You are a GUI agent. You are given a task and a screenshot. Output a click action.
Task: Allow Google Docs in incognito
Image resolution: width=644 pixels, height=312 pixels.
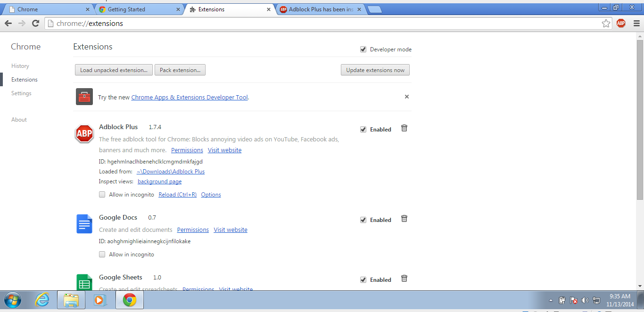[x=102, y=255]
